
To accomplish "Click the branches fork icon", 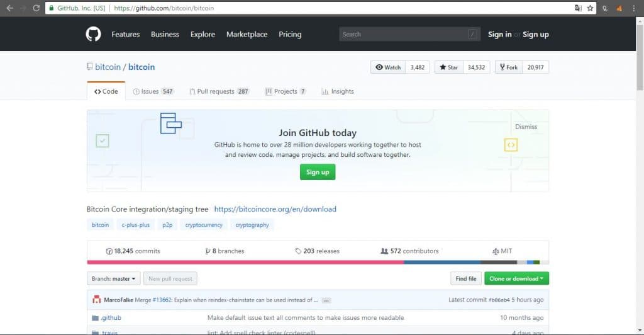I will coord(208,251).
